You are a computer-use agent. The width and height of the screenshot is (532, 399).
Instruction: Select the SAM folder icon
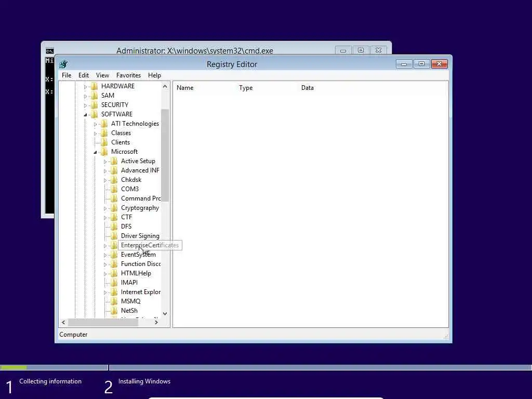pyautogui.click(x=95, y=96)
